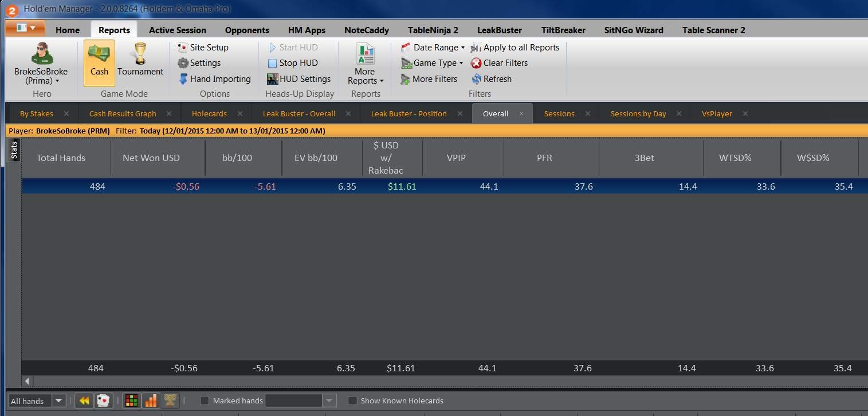
Task: Close the Cash Results Graph tab
Action: click(x=169, y=113)
